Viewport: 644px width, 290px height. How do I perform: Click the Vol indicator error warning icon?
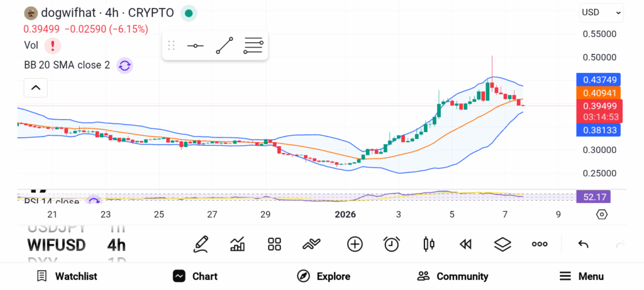coord(53,45)
